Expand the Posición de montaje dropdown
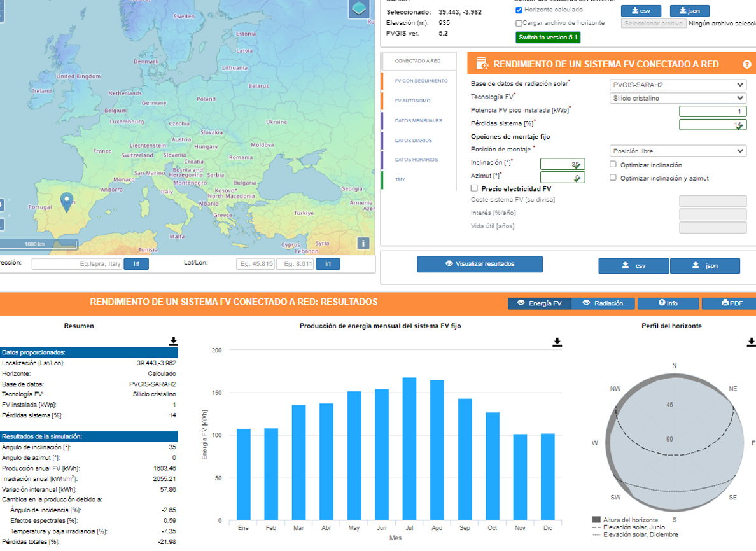 pos(678,151)
